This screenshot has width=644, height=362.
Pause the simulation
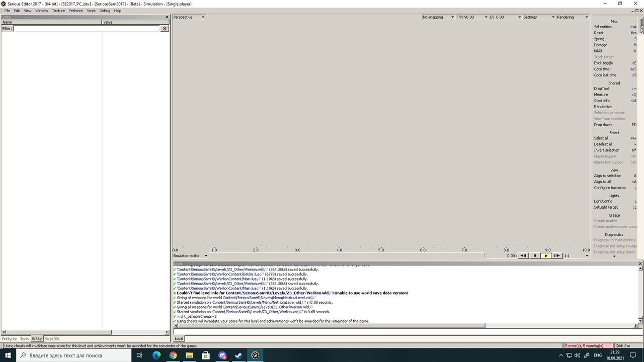tap(535, 255)
